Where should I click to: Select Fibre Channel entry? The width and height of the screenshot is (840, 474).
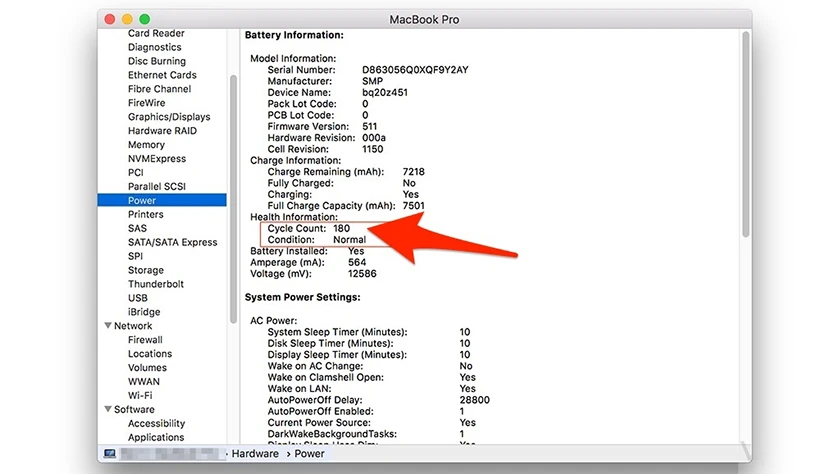159,89
